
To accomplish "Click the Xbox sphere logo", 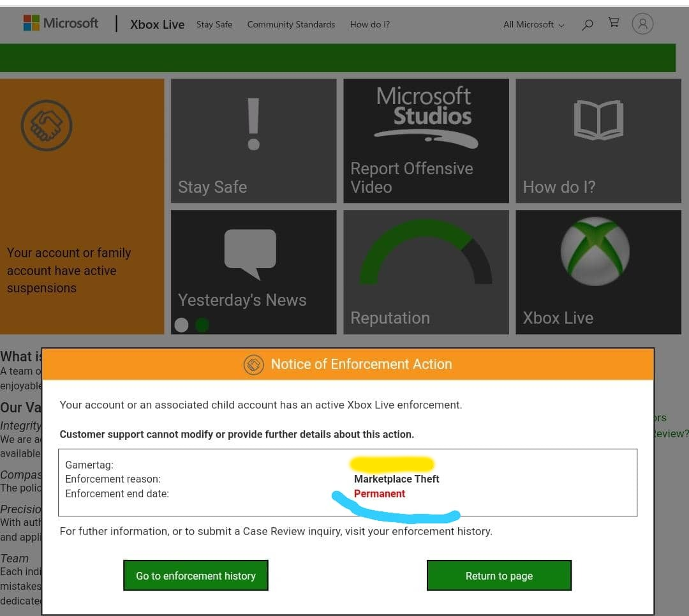I will pos(595,252).
